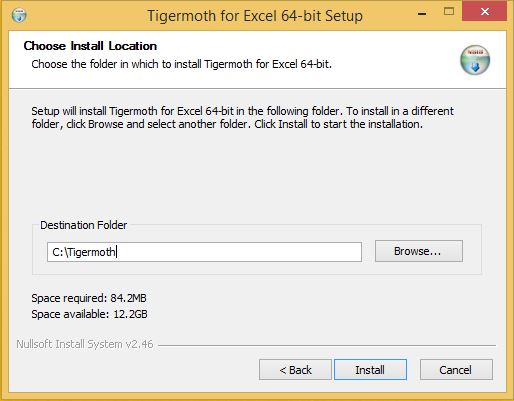Click the Destination Folder group label
Screen dimensions: 514x401
point(84,225)
